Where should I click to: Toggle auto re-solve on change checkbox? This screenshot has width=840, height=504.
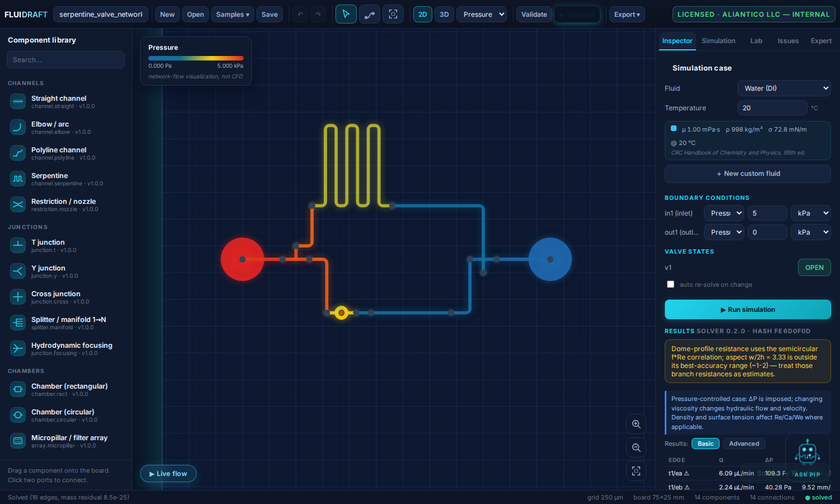(670, 284)
